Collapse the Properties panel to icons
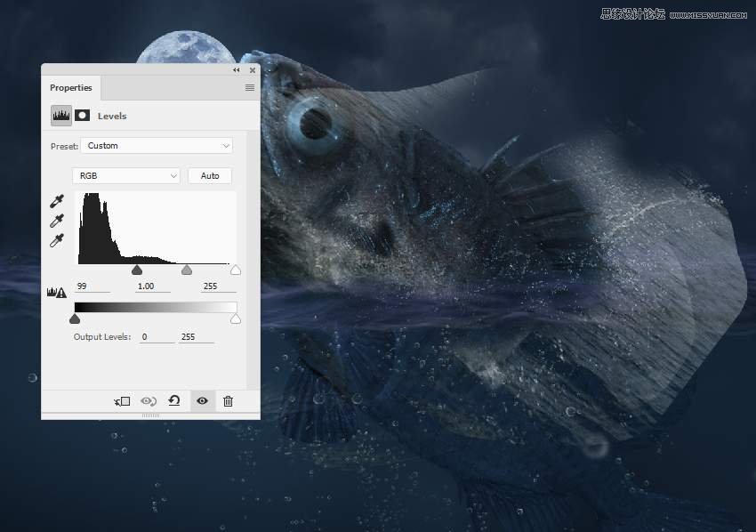This screenshot has width=756, height=532. pos(236,69)
